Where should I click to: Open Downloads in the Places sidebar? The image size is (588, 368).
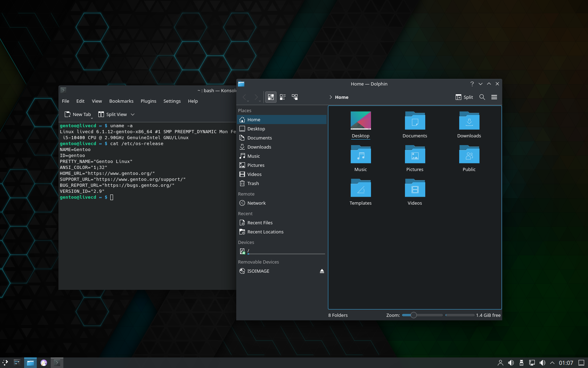click(282, 147)
